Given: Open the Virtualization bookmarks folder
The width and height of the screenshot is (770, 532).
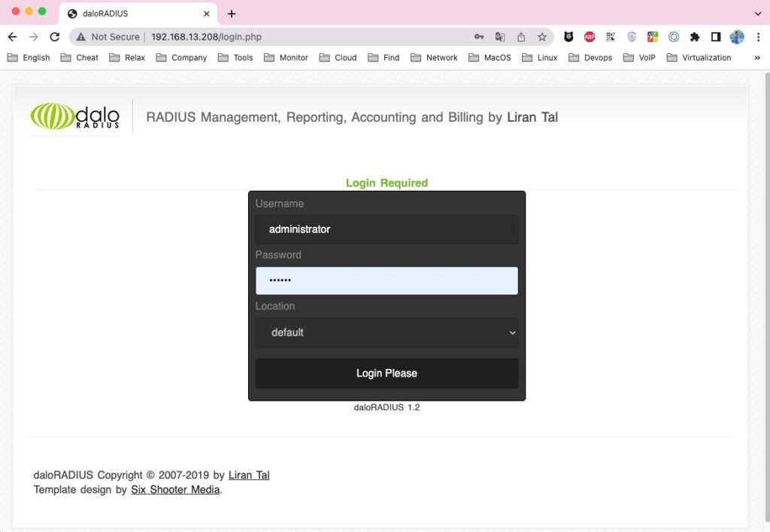Looking at the screenshot, I should [x=699, y=57].
